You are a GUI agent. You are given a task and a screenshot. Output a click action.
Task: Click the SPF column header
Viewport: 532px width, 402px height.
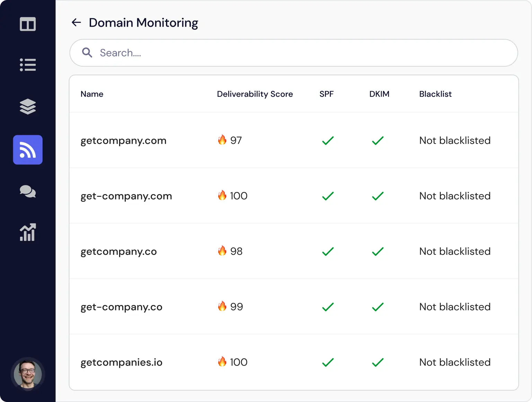point(327,94)
